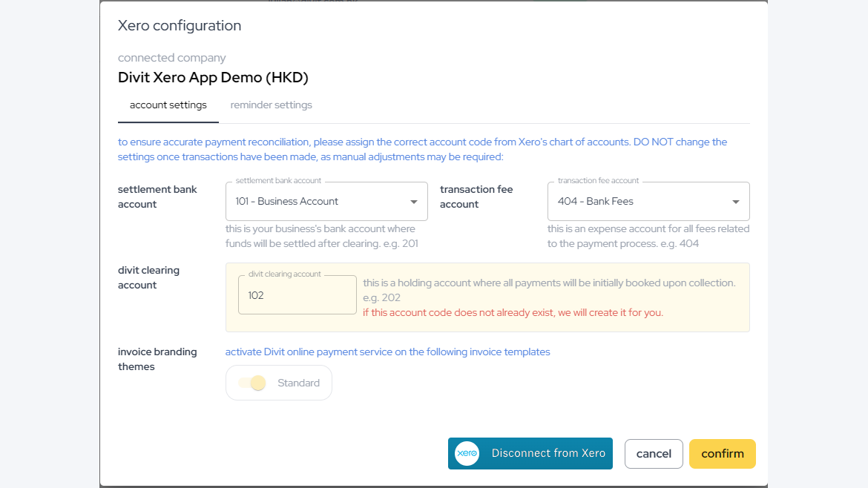Toggle the Standard invoice theme switch

pos(252,383)
